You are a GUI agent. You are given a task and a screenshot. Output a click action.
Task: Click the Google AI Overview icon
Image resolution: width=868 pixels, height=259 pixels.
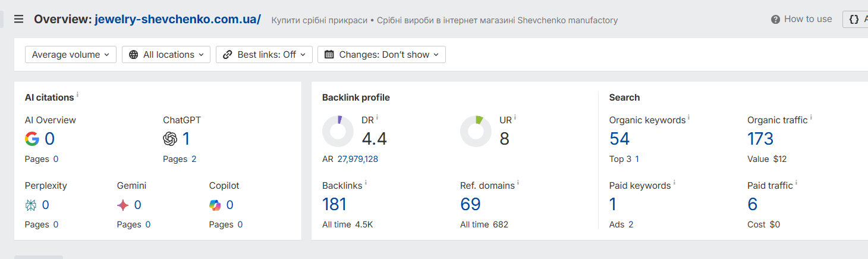click(32, 139)
